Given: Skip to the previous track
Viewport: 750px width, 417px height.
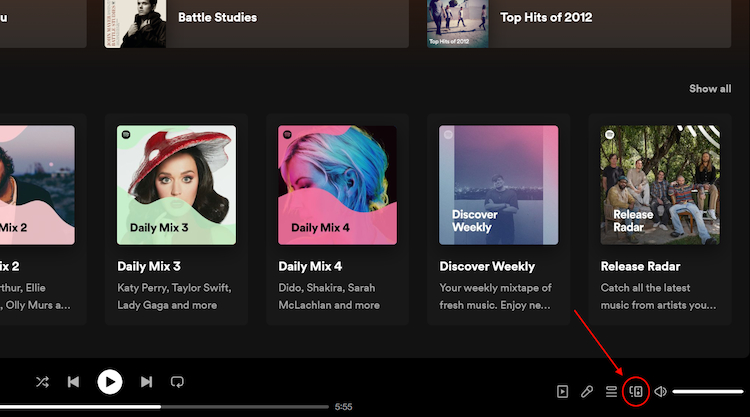Looking at the screenshot, I should click(x=73, y=382).
